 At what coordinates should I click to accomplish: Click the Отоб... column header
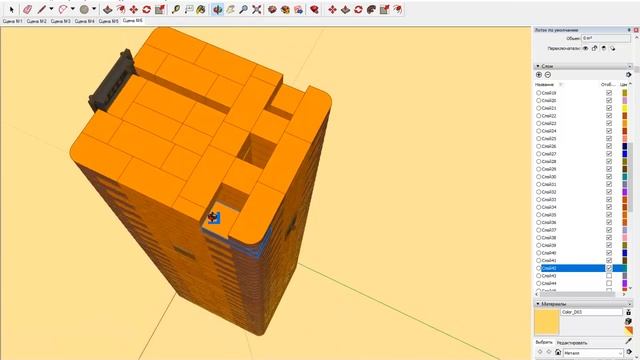[608, 84]
